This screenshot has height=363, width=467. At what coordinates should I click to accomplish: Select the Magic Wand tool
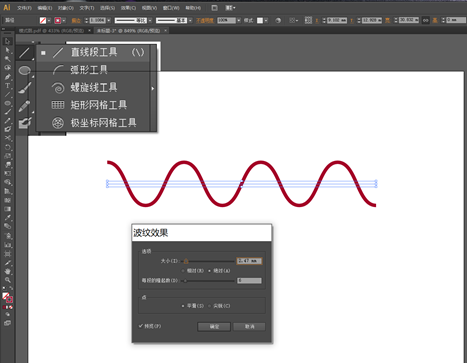click(x=7, y=59)
